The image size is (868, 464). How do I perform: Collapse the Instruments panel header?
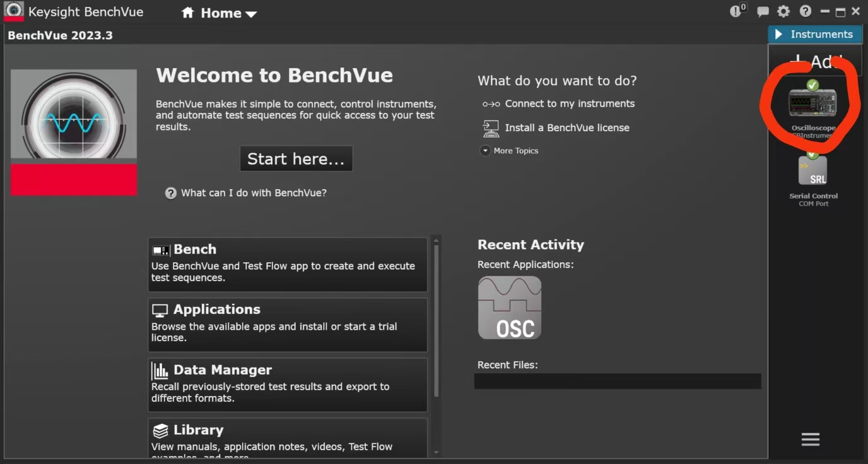815,35
